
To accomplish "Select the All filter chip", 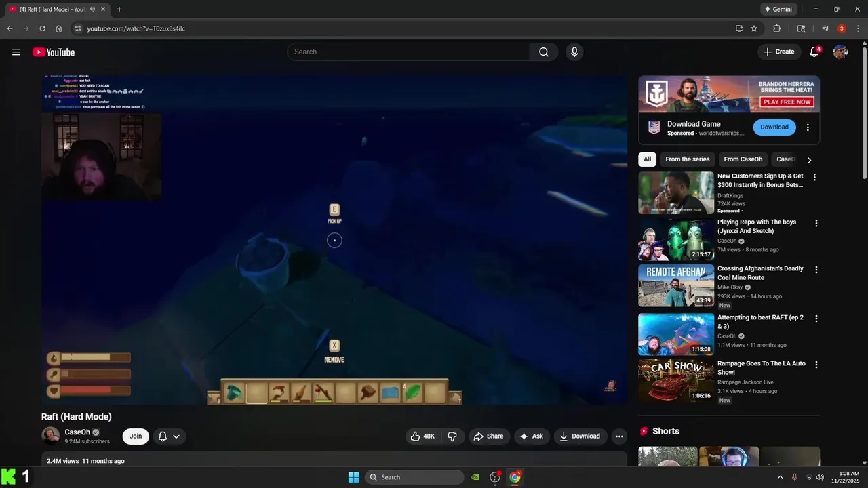I will coord(647,159).
